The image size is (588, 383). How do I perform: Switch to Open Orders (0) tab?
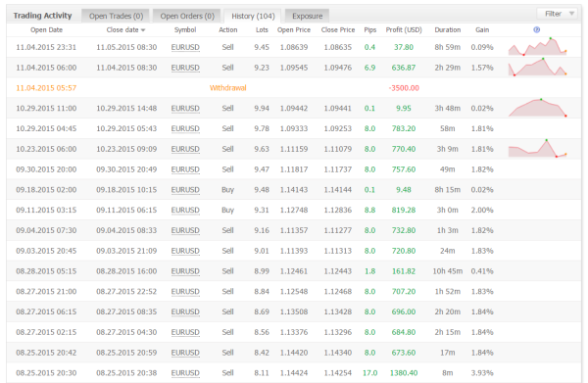coord(187,16)
